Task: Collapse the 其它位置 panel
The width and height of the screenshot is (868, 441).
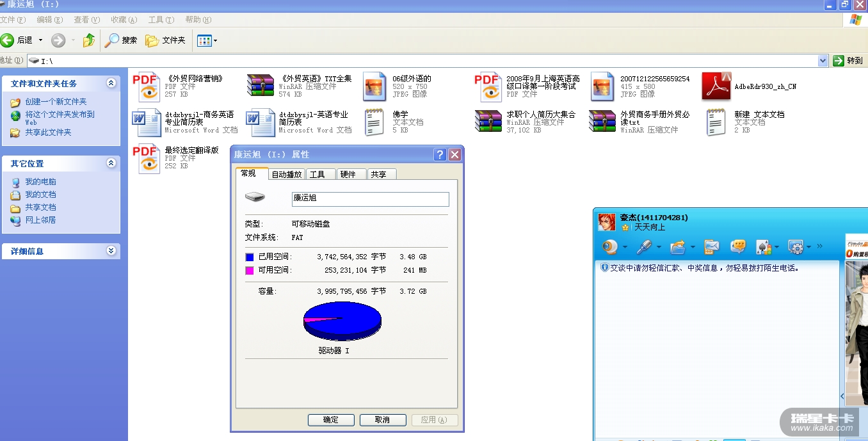Action: pyautogui.click(x=111, y=163)
